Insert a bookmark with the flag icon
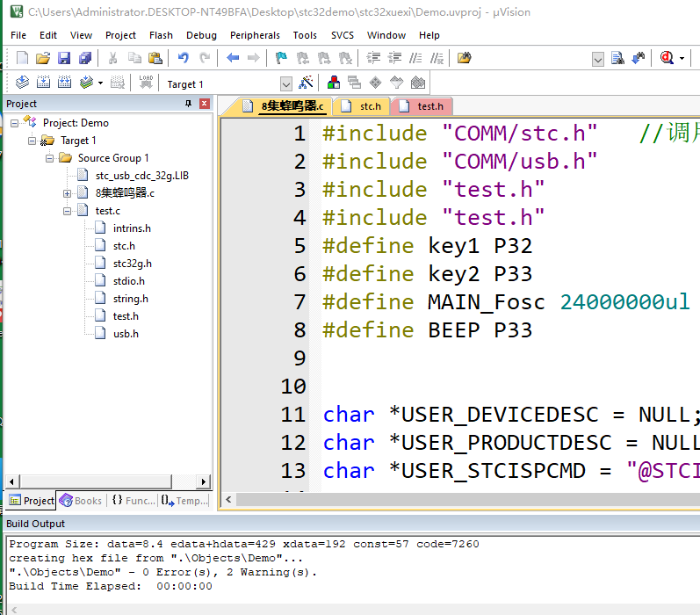Viewport: 700px width, 615px height. [281, 58]
